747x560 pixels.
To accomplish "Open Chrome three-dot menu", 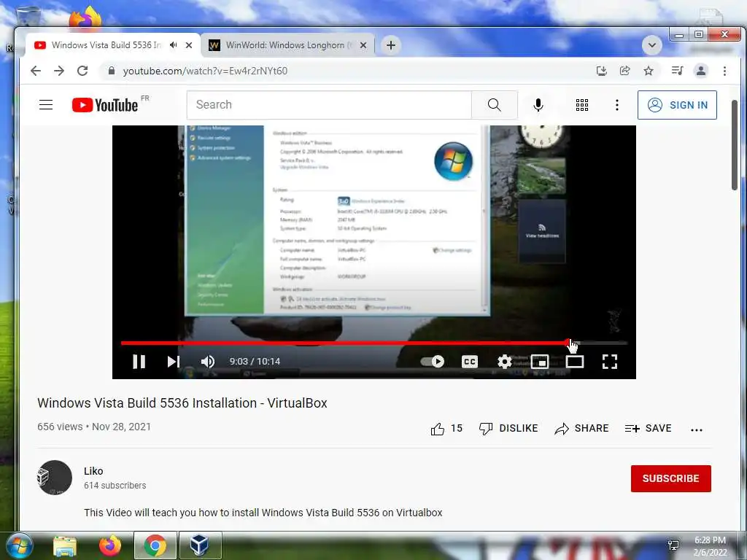I will pos(724,71).
